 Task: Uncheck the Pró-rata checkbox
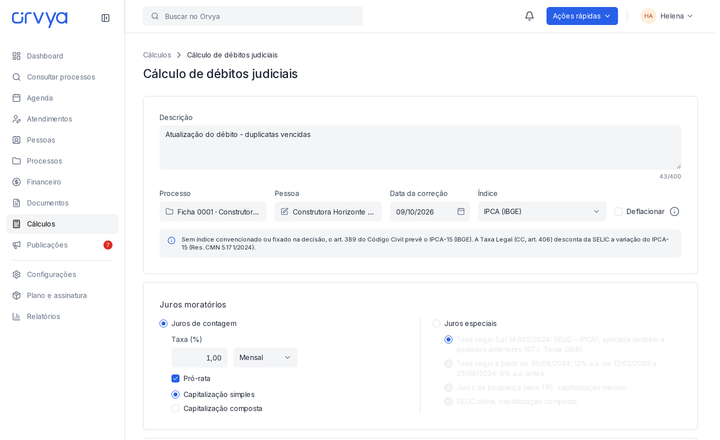(175, 378)
